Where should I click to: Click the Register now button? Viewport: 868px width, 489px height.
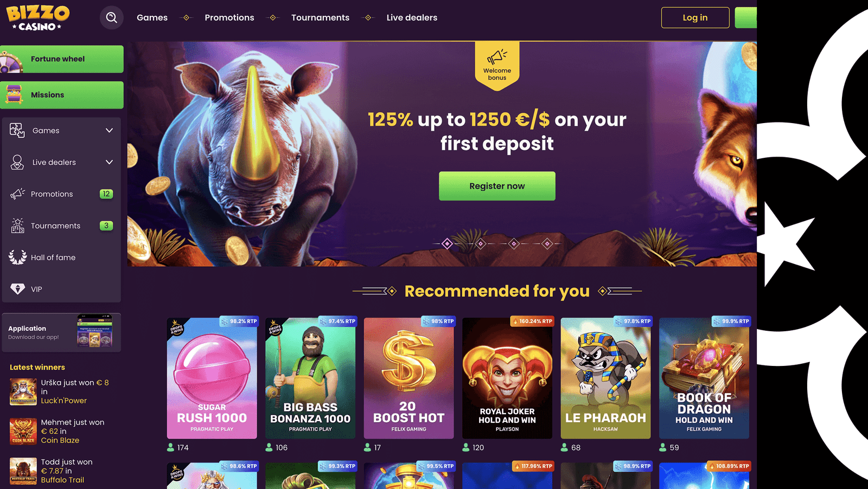[x=497, y=186]
